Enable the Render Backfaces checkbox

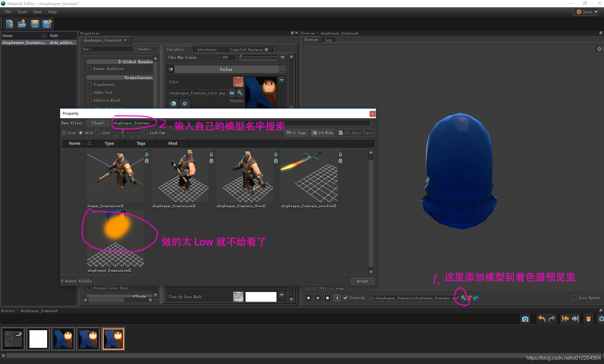(x=89, y=69)
